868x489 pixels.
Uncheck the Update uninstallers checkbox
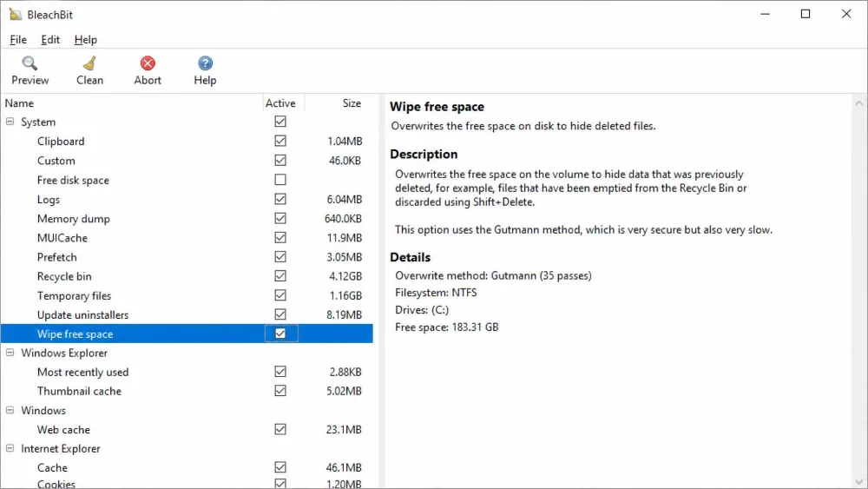[x=280, y=314]
